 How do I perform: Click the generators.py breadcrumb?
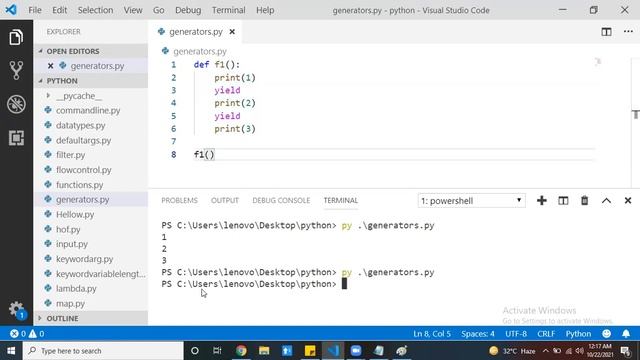point(200,51)
